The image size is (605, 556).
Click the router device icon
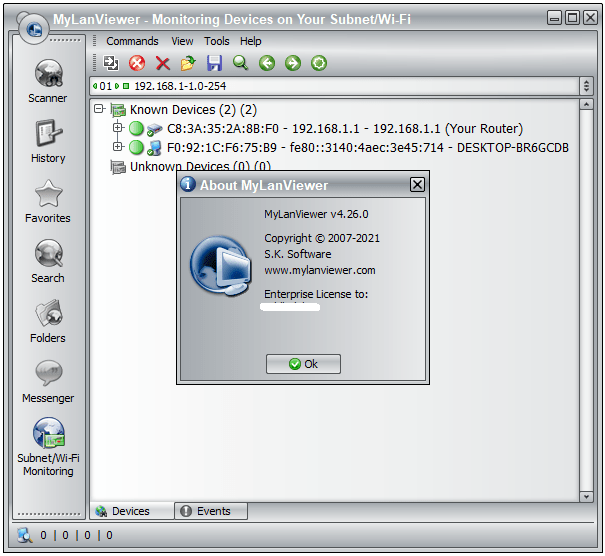tap(154, 129)
